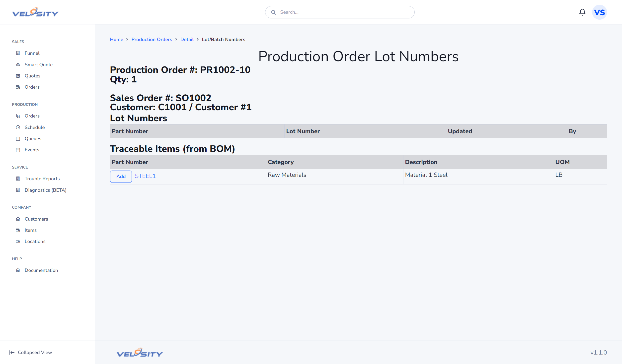Image resolution: width=622 pixels, height=364 pixels.
Task: Click the Funnel icon in sidebar
Action: (18, 53)
